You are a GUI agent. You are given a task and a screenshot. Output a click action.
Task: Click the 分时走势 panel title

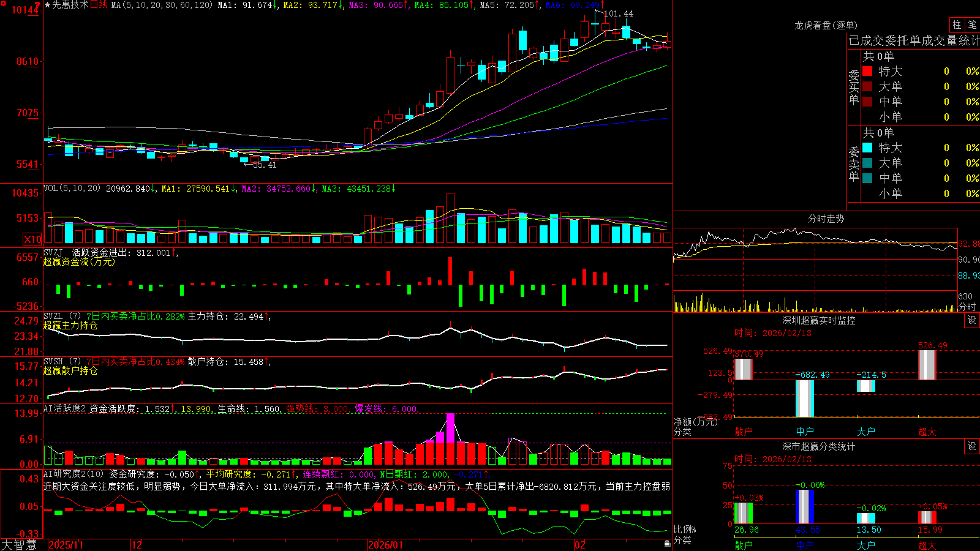826,219
